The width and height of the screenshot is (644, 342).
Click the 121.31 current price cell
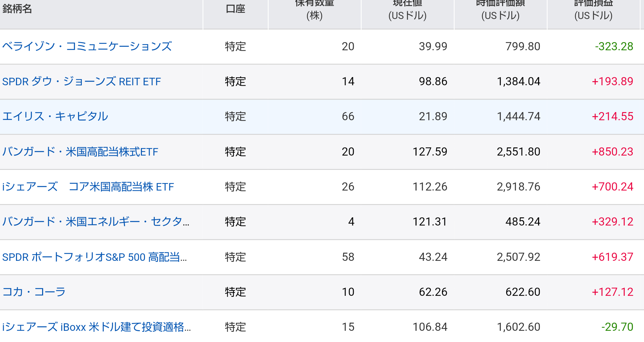pos(430,222)
